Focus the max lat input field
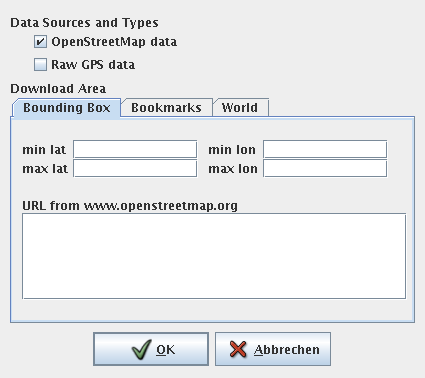425x378 pixels. pos(135,168)
